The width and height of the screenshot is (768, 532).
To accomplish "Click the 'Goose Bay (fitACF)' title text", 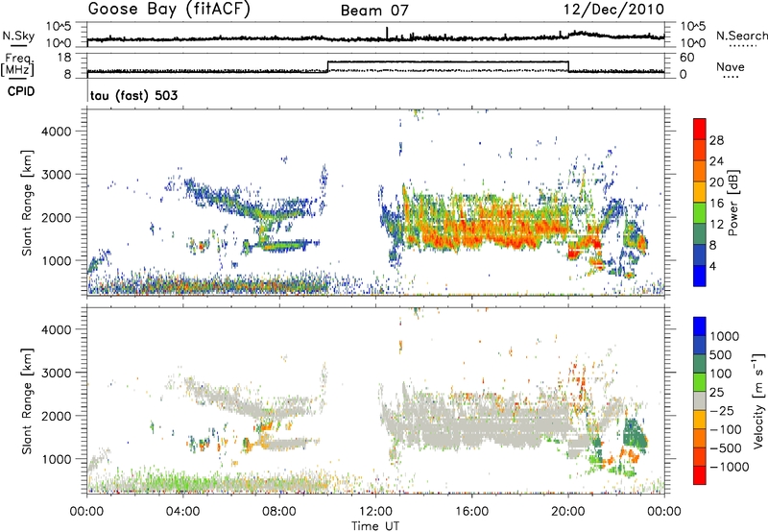I will (169, 10).
